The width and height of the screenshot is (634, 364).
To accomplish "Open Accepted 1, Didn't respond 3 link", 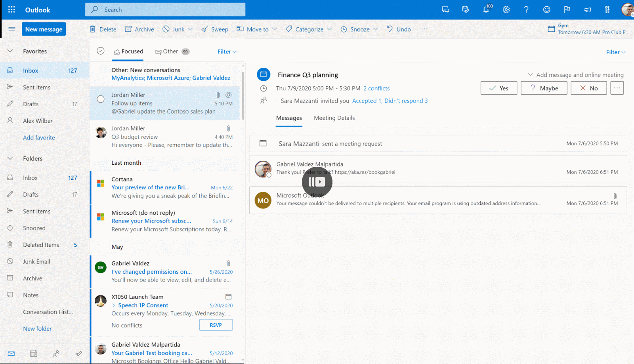I will coord(390,101).
